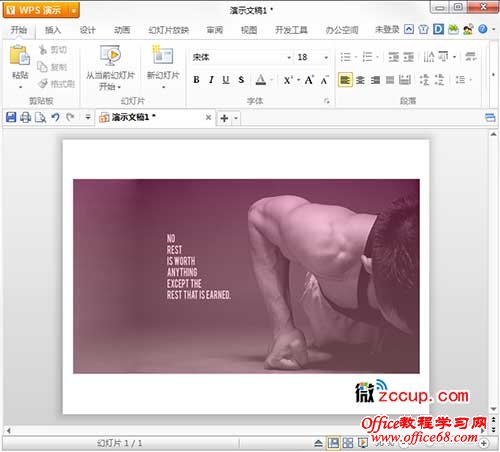The height and width of the screenshot is (452, 500).
Task: Click the 粘贴 paste icon
Action: click(x=20, y=55)
